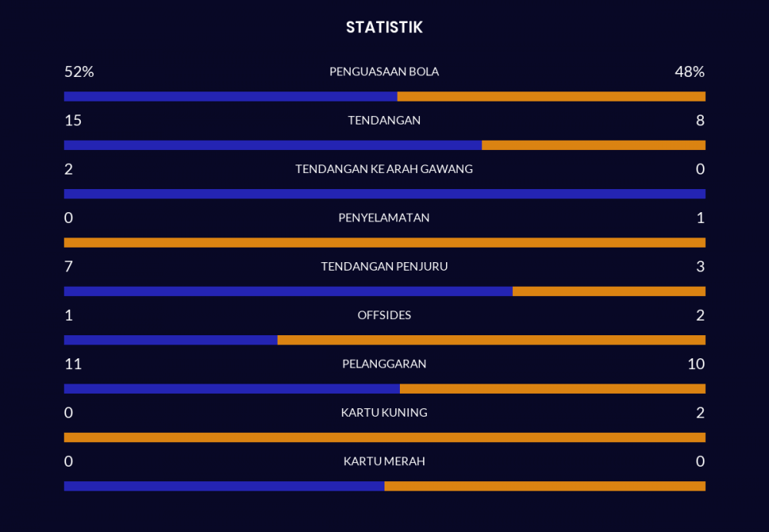
Task: Select the PENYELAMATAN label
Action: coord(384,218)
